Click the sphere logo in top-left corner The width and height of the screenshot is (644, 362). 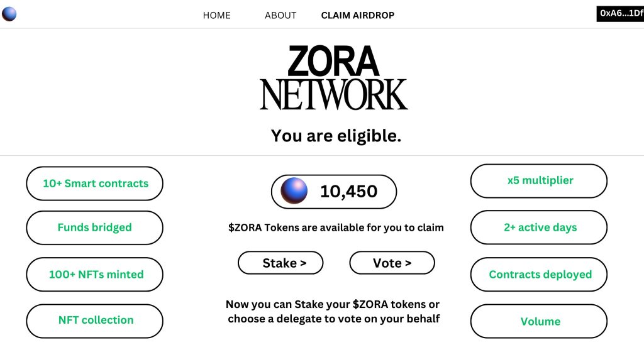click(x=9, y=13)
